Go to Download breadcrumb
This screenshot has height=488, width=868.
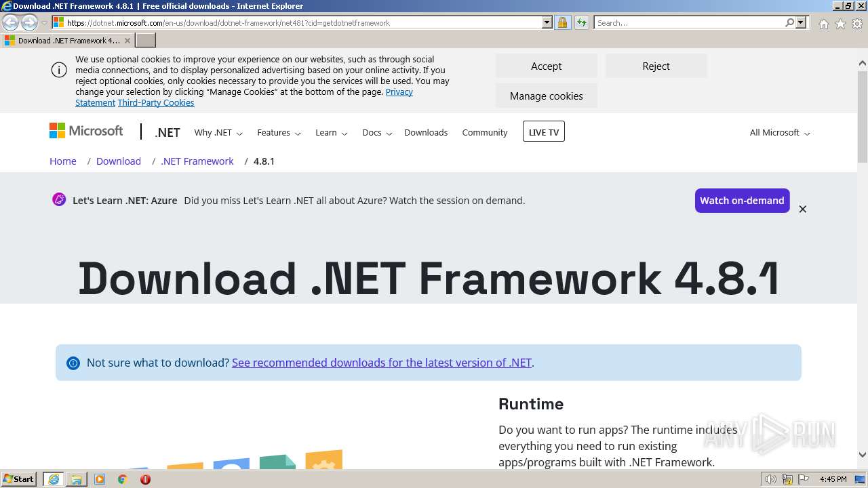point(119,161)
